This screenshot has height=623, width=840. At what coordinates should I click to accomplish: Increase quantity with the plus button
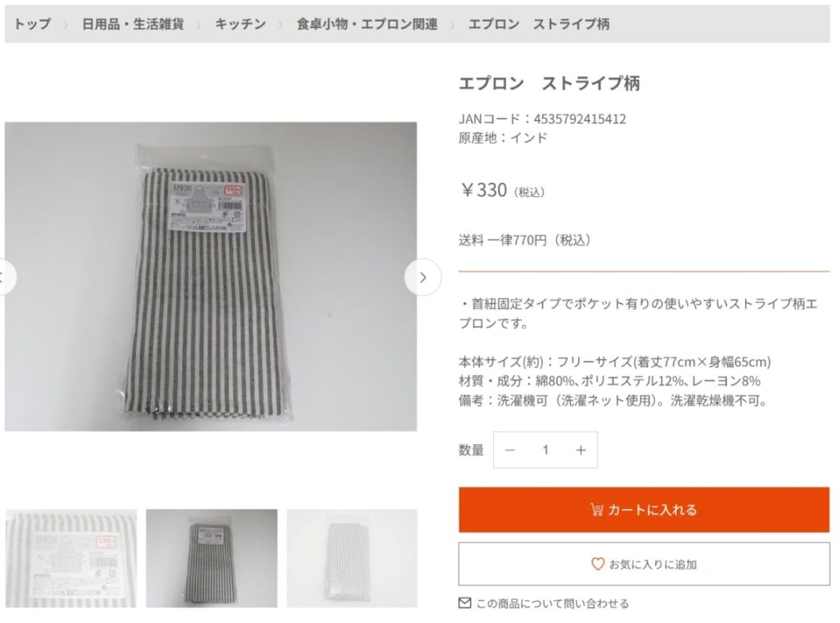coord(581,450)
